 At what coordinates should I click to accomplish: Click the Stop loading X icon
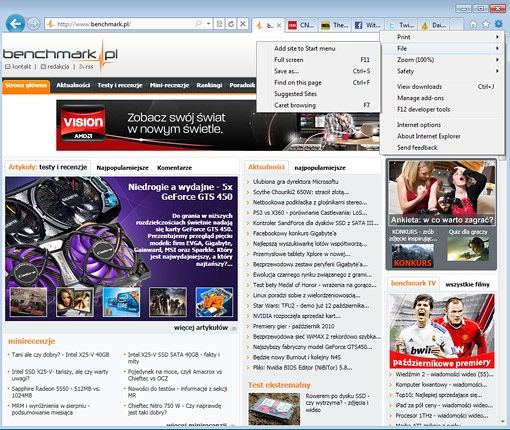pos(243,24)
